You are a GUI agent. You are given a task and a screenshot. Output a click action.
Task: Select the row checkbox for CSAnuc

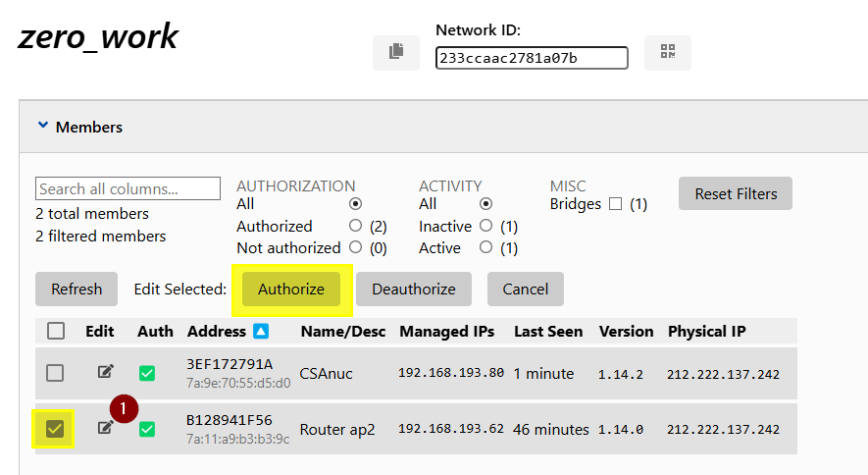coord(55,373)
